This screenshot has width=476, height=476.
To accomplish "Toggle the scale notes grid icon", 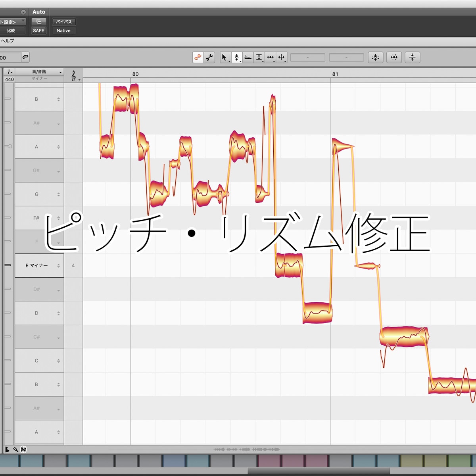I will click(x=23, y=449).
